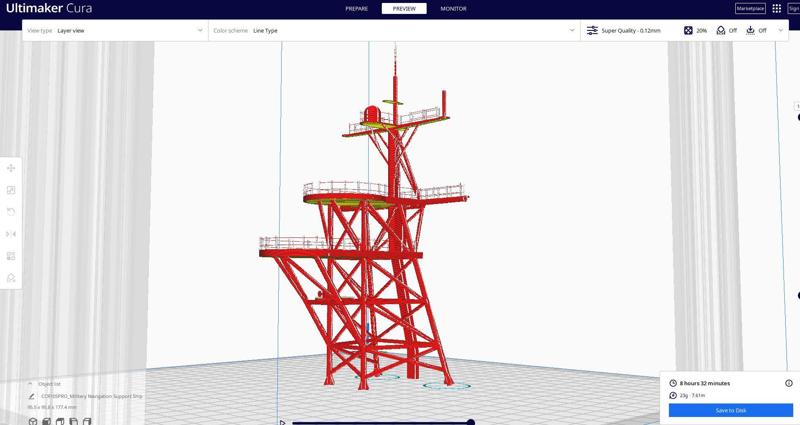Select the Scale tool in left toolbar

click(x=11, y=190)
